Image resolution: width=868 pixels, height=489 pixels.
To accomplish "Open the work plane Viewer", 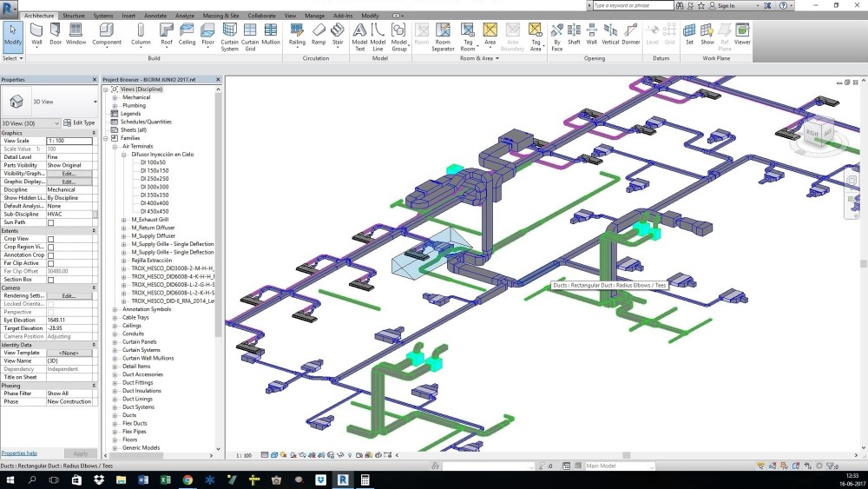I will coord(742,35).
